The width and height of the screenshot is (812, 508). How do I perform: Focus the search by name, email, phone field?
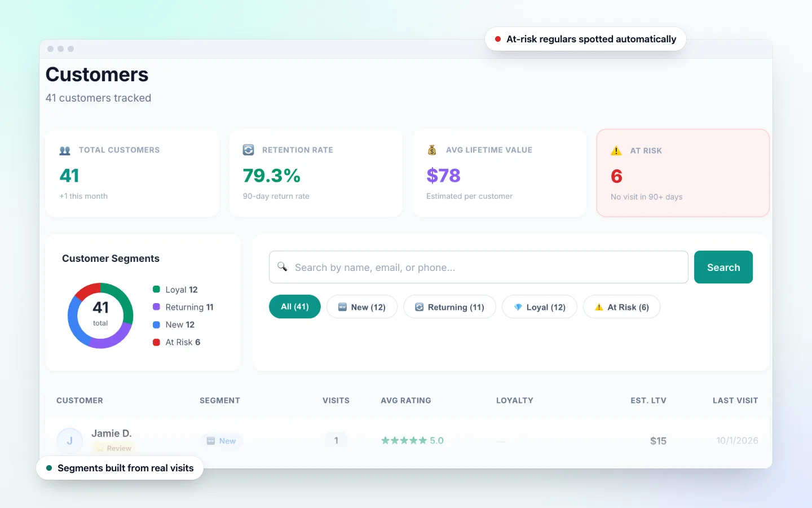pos(479,267)
